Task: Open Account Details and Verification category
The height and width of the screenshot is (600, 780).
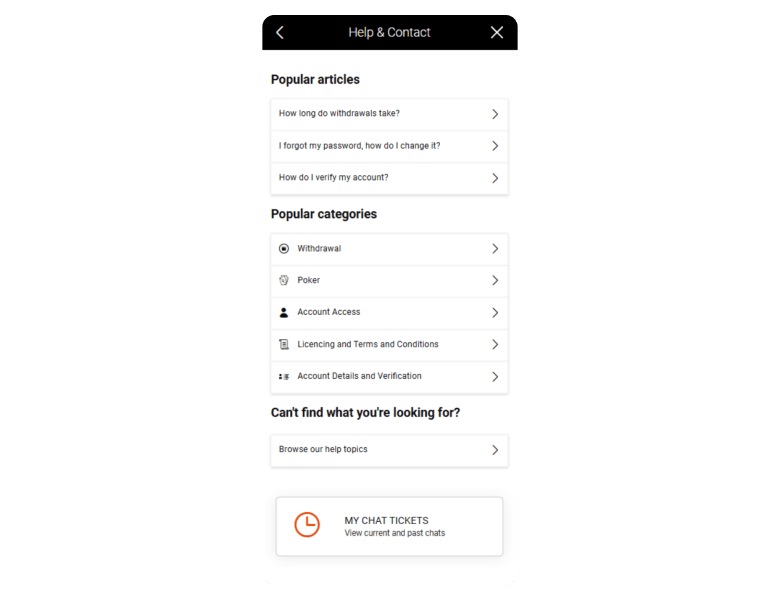Action: (x=360, y=377)
